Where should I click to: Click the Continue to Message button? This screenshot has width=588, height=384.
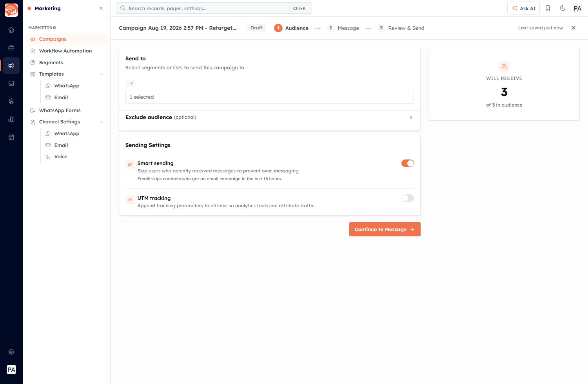[x=385, y=229]
